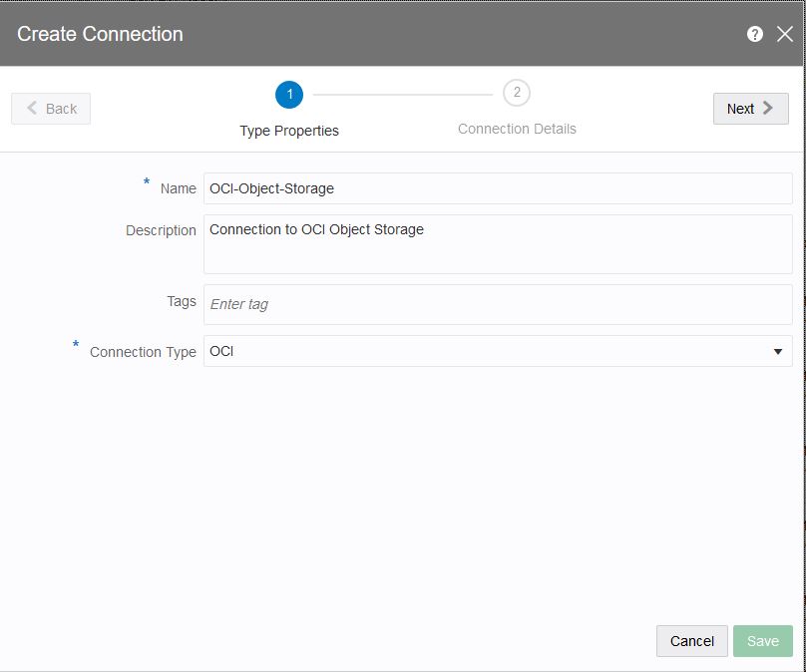Click the left chevron on Back
The height and width of the screenshot is (672, 806).
tap(33, 109)
